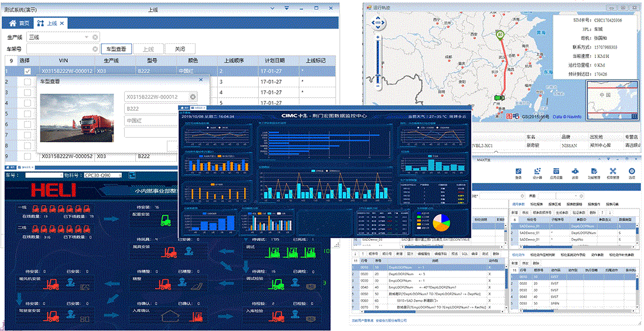Click the map pan navigation control
Screen dimensions: 644x331
point(378,23)
